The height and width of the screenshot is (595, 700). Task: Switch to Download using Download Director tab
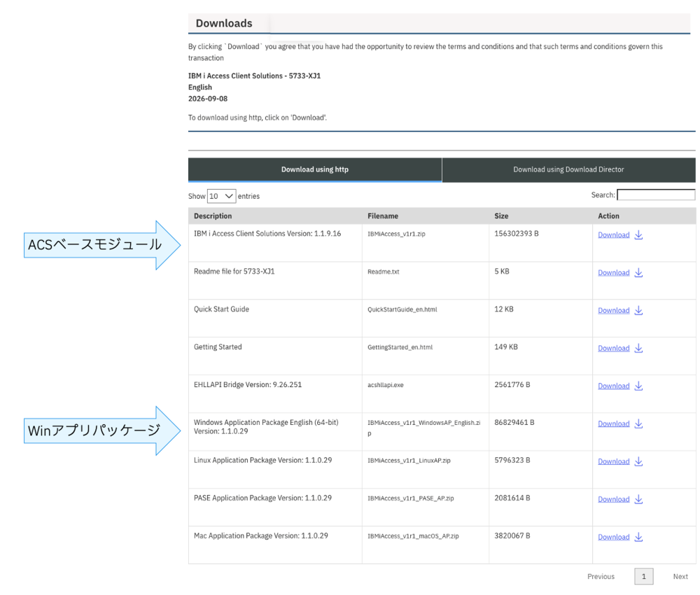[x=568, y=169]
